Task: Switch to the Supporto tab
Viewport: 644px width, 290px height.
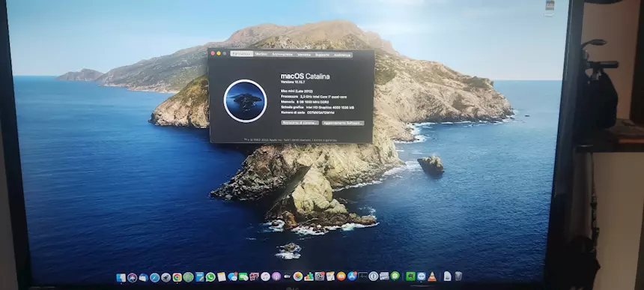Action: 323,55
